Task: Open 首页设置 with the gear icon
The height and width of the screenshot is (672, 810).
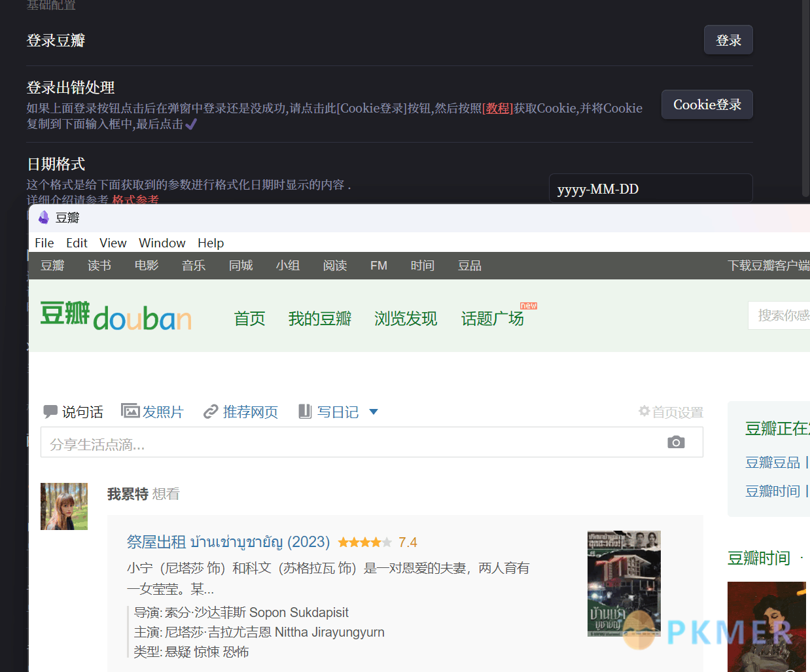Action: coord(644,411)
